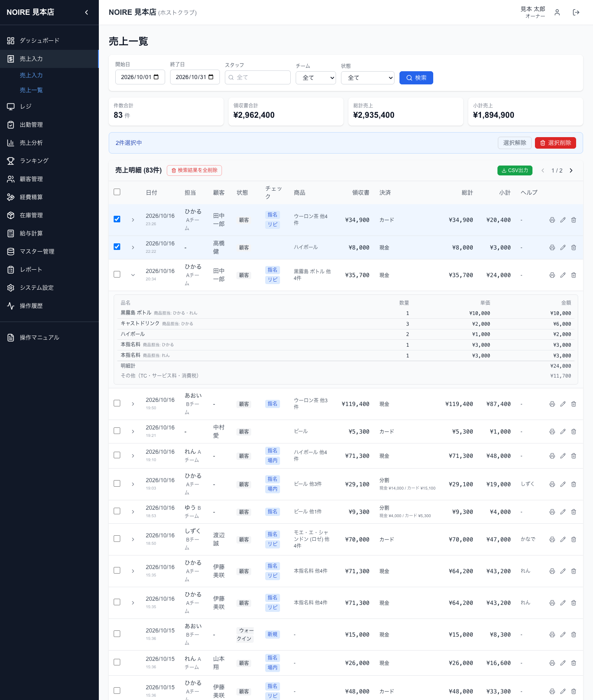Click the red 選択削除 button

click(556, 143)
